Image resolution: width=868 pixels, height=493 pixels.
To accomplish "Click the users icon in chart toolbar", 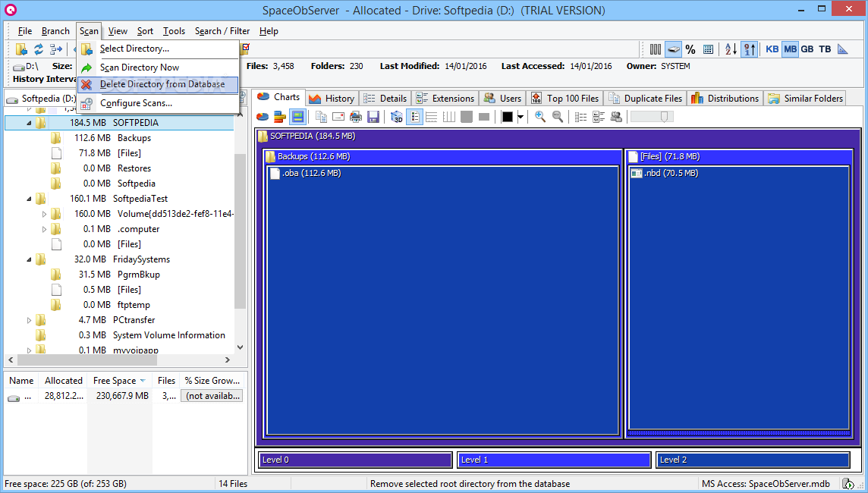I will click(616, 117).
